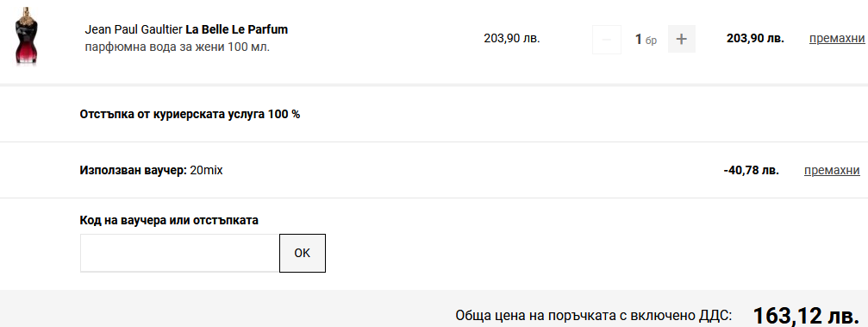Confirm the voucher code with OK button
This screenshot has height=327, width=868.
(x=303, y=254)
